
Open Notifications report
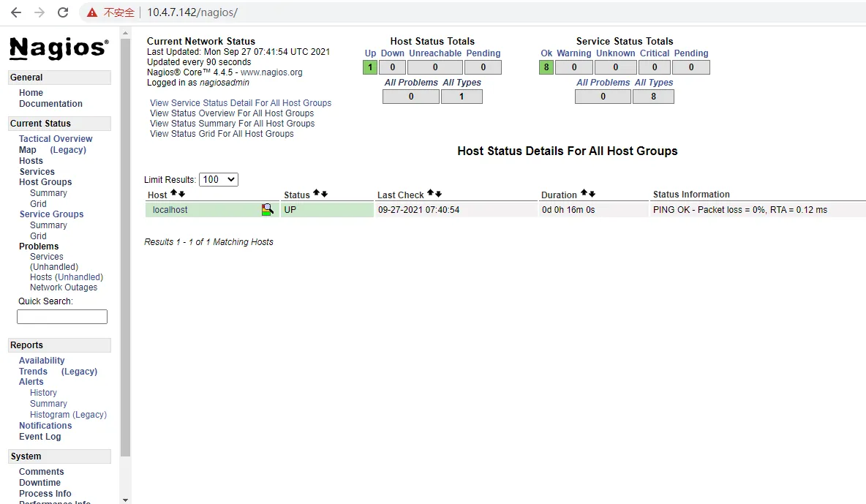[45, 426]
